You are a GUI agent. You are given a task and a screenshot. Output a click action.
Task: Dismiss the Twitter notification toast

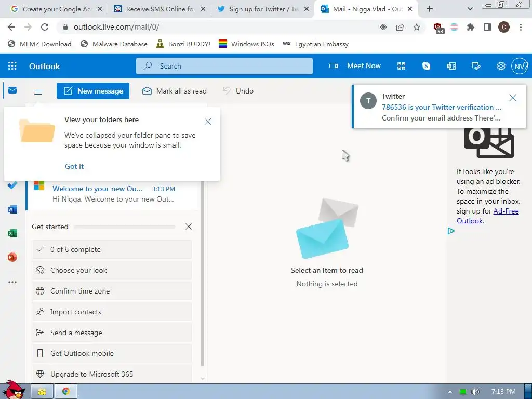pyautogui.click(x=513, y=98)
